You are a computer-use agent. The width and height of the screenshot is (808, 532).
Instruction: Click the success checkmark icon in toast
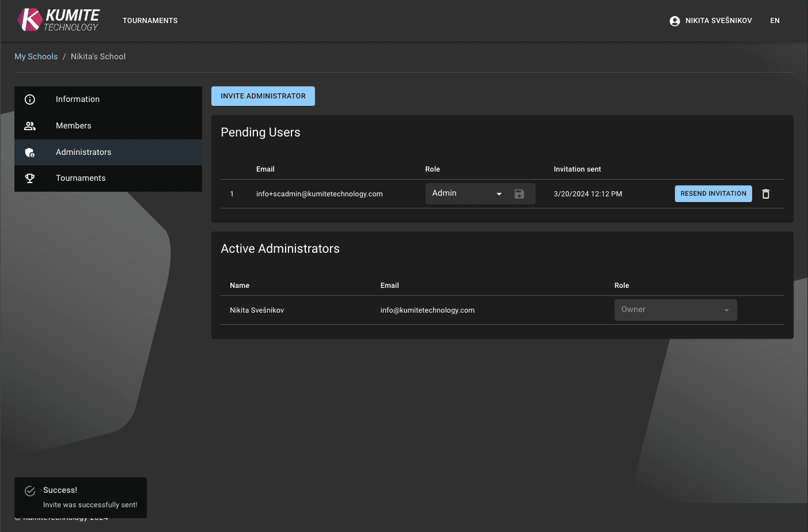point(30,491)
